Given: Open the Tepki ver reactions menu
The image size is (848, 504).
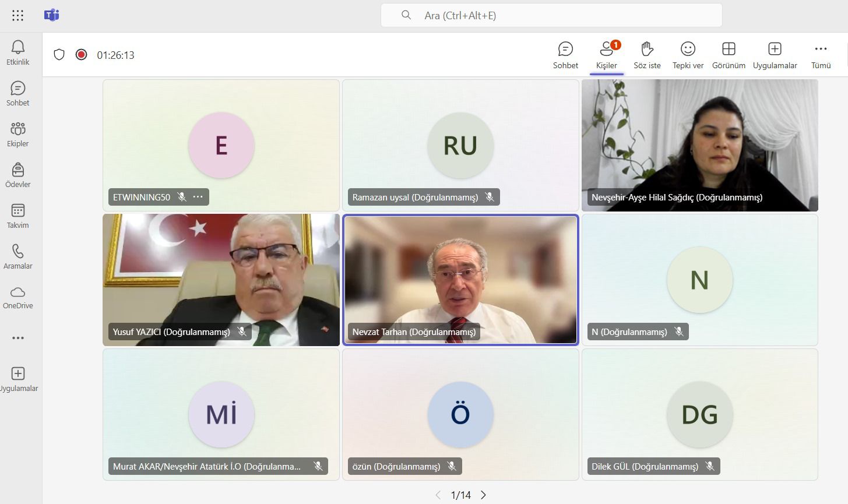Looking at the screenshot, I should tap(688, 55).
